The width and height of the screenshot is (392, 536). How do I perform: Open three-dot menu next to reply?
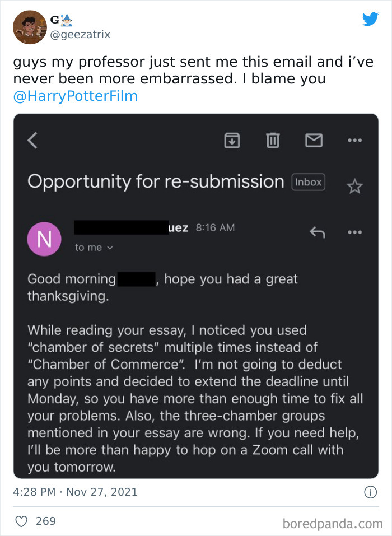354,231
